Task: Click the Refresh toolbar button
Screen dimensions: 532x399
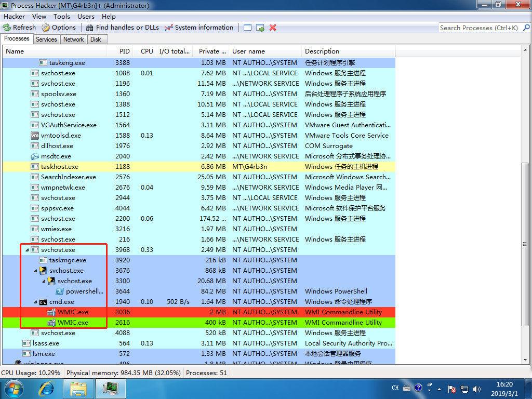Action: [x=19, y=28]
